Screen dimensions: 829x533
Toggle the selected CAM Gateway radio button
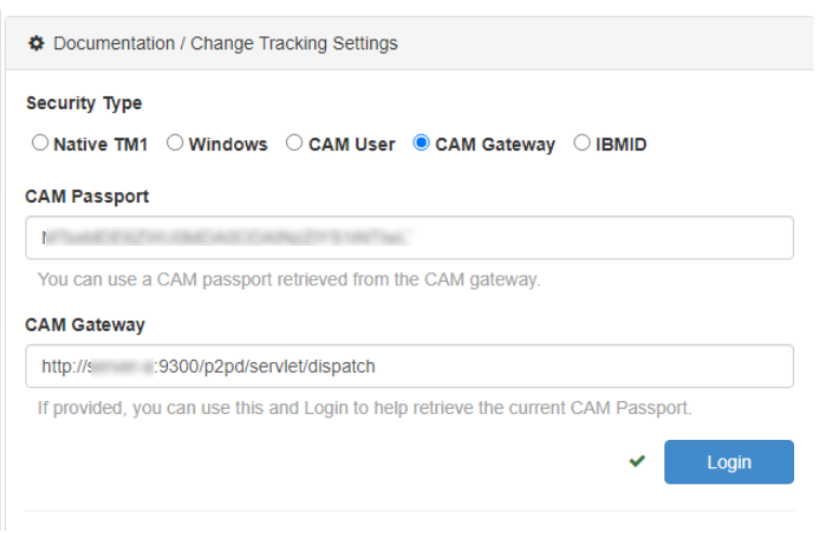click(x=421, y=143)
